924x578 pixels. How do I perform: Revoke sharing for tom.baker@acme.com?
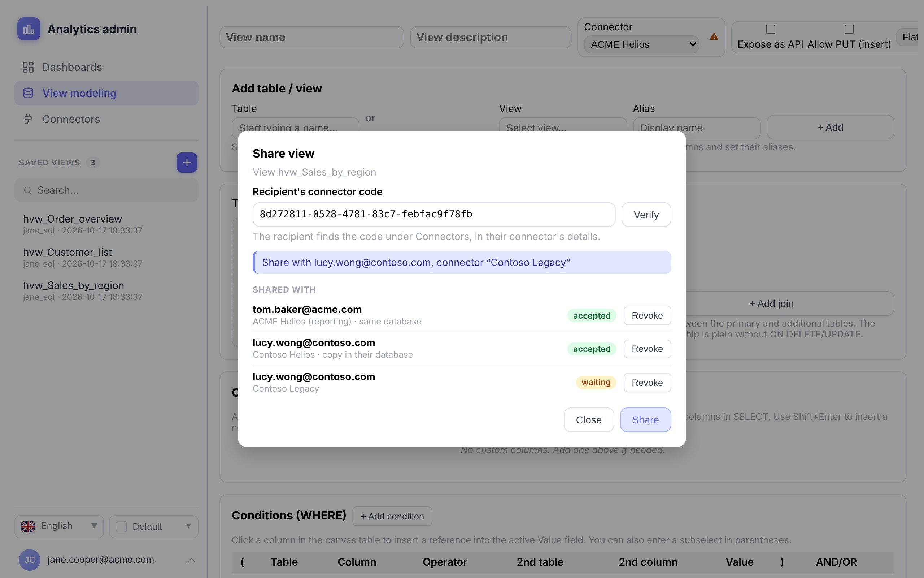coord(647,315)
